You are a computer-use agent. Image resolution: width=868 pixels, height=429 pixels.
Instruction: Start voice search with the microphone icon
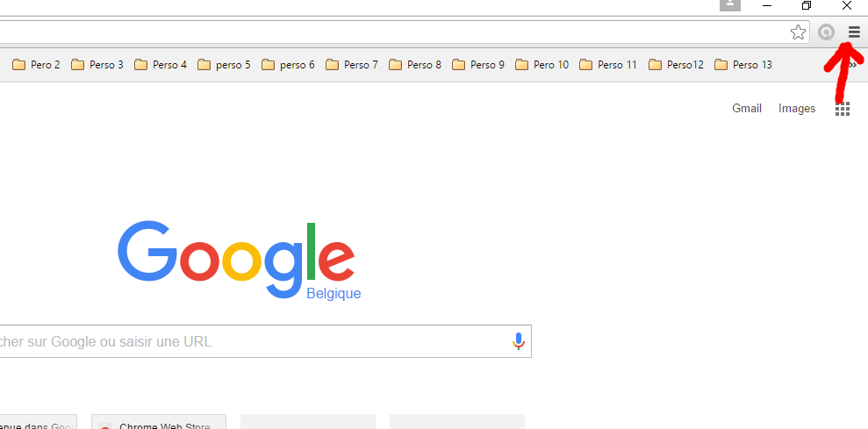tap(518, 341)
